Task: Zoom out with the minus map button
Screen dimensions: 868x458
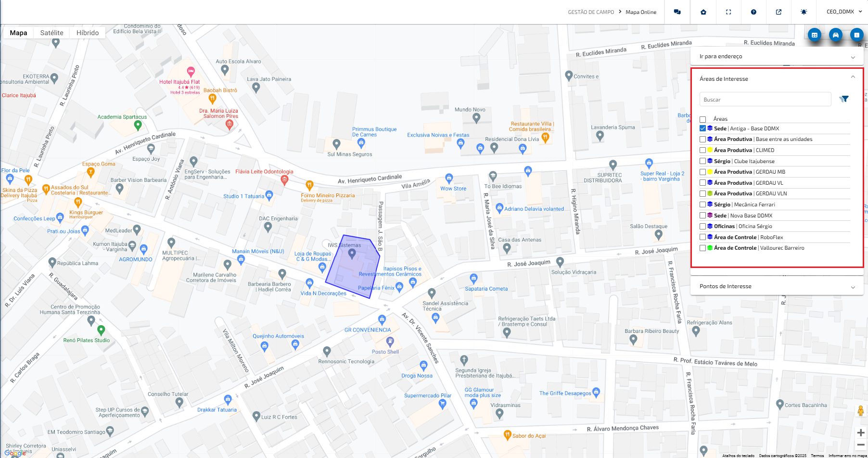Action: point(861,445)
